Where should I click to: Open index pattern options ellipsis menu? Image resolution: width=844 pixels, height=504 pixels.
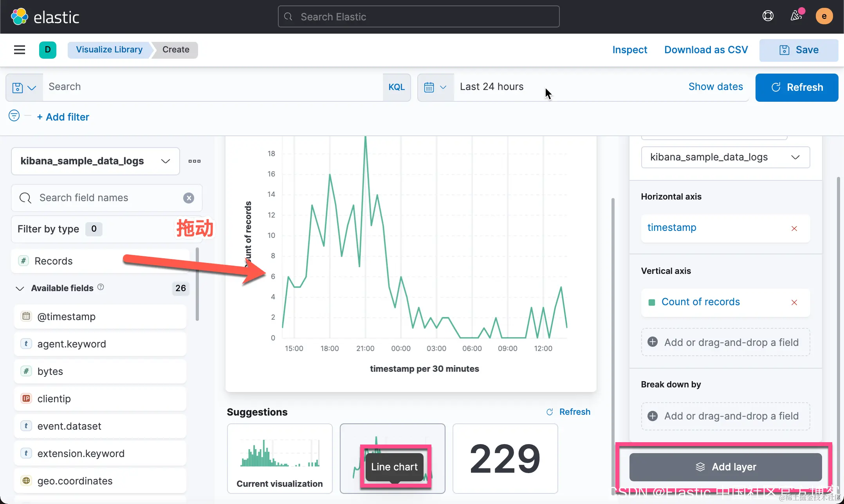pyautogui.click(x=194, y=161)
